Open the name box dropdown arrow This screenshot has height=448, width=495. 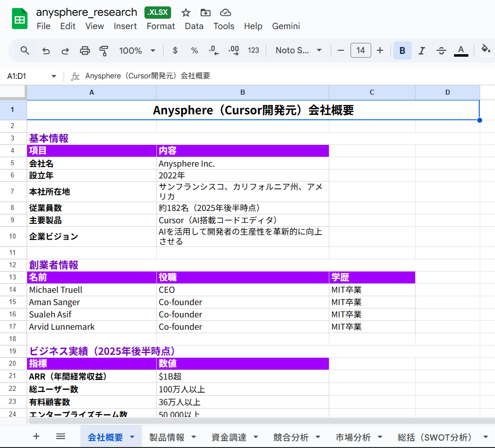54,76
